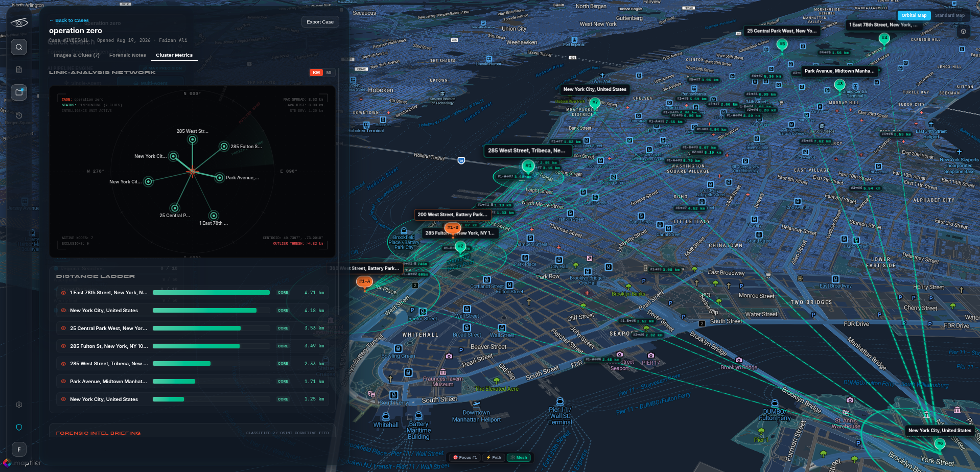Select the 25 Central P... network node

point(175,208)
